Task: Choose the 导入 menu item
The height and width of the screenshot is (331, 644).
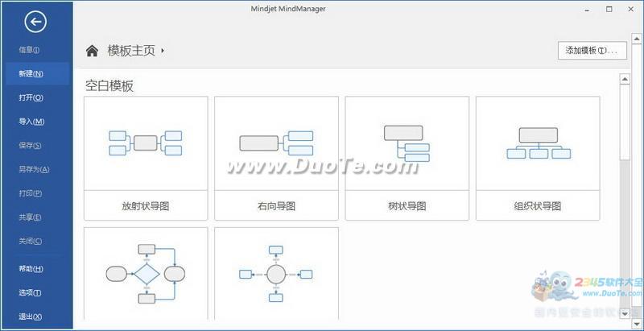Action: [31, 122]
